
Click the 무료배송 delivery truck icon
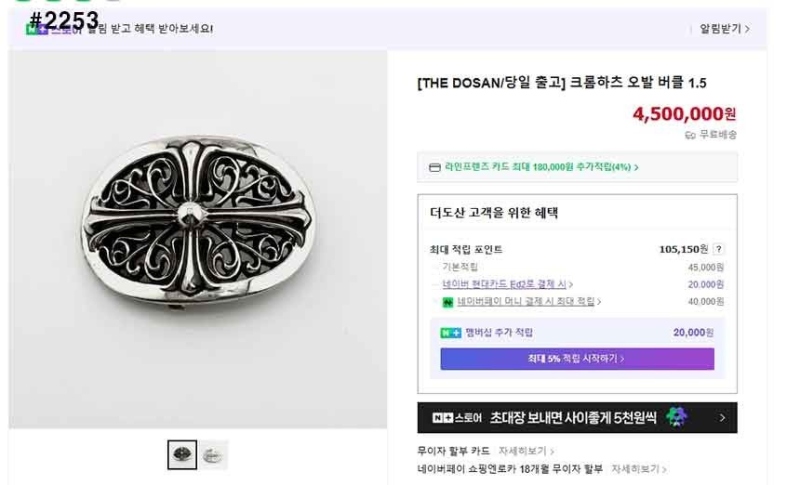[x=690, y=134]
